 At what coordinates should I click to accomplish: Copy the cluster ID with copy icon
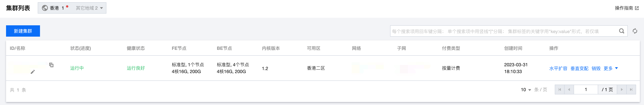51,65
